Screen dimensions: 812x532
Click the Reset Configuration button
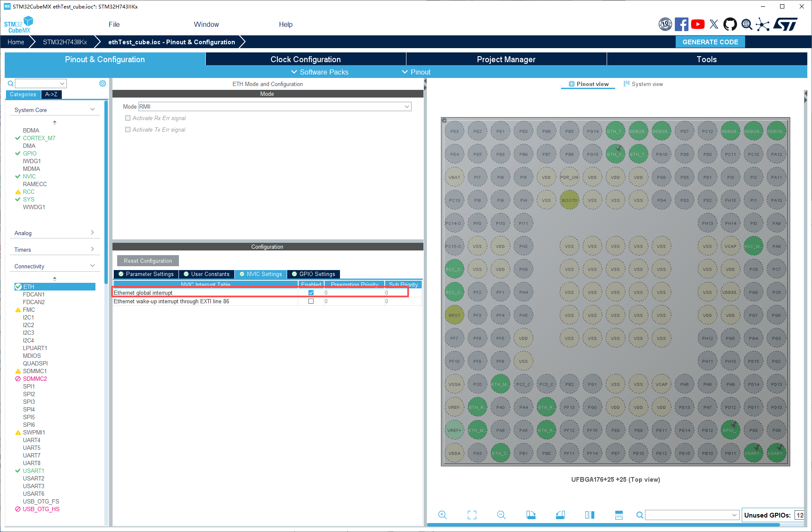pos(148,261)
